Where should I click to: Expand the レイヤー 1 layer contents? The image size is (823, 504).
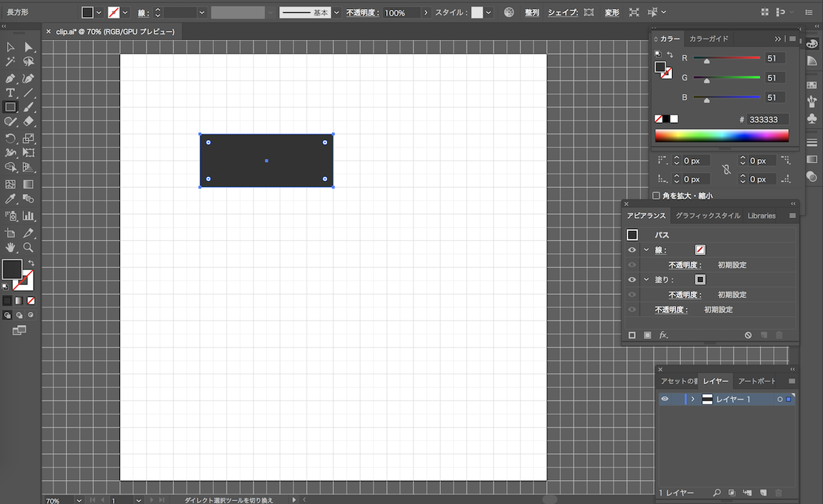(x=693, y=399)
